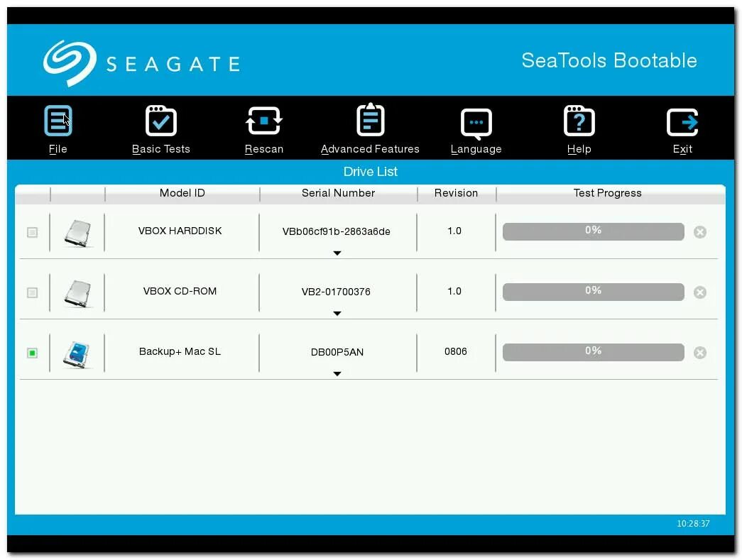Open the Advanced Features clipboard icon
Screen dimensions: 742x560
pos(370,120)
